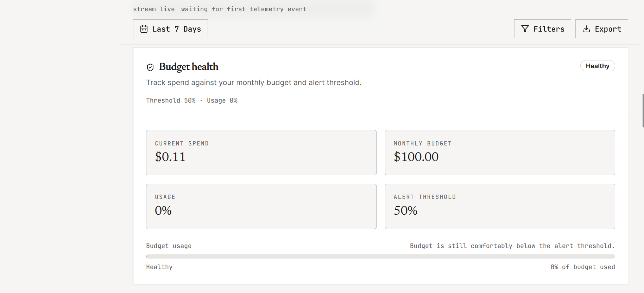644x293 pixels.
Task: Click the page scrollbar on the right edge
Action: (643, 110)
